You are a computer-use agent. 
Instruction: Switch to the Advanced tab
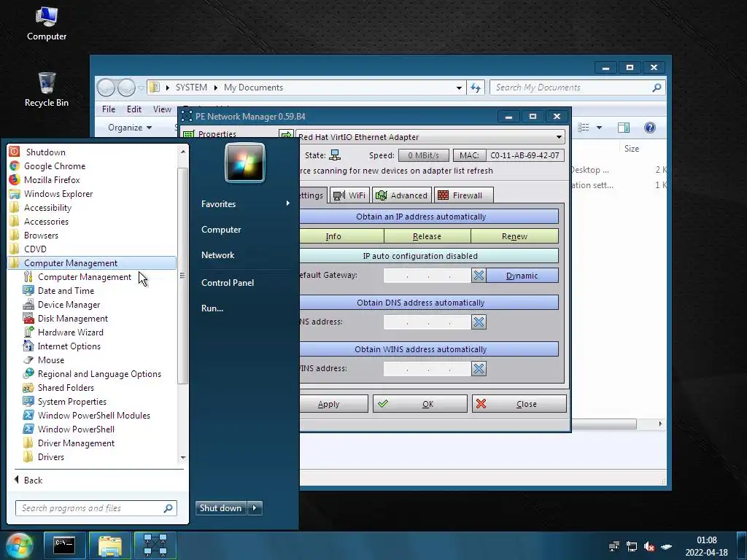coord(402,195)
